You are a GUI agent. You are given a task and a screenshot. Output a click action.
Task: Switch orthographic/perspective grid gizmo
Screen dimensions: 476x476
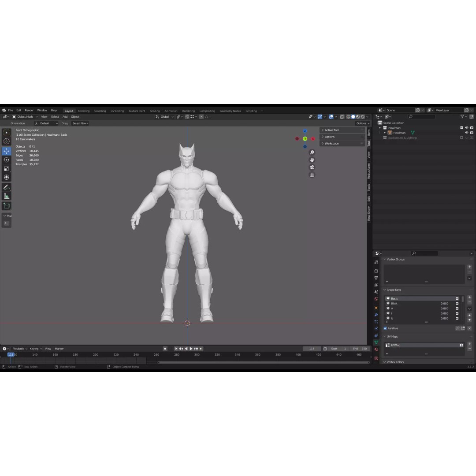(312, 175)
